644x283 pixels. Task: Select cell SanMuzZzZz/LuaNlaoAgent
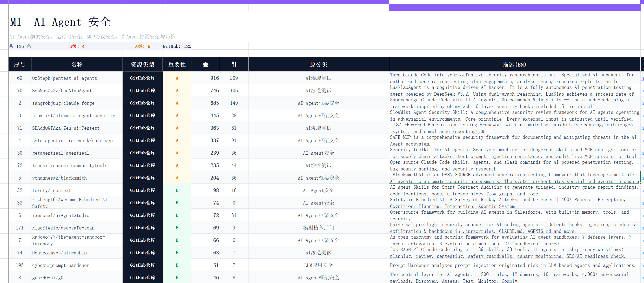pyautogui.click(x=77, y=90)
